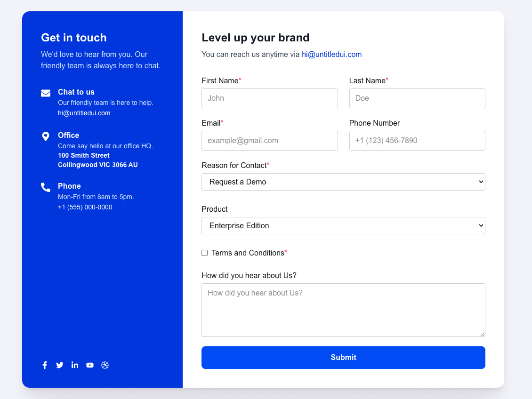Image resolution: width=532 pixels, height=399 pixels.
Task: Click the Facebook icon in sidebar footer
Action: click(45, 365)
